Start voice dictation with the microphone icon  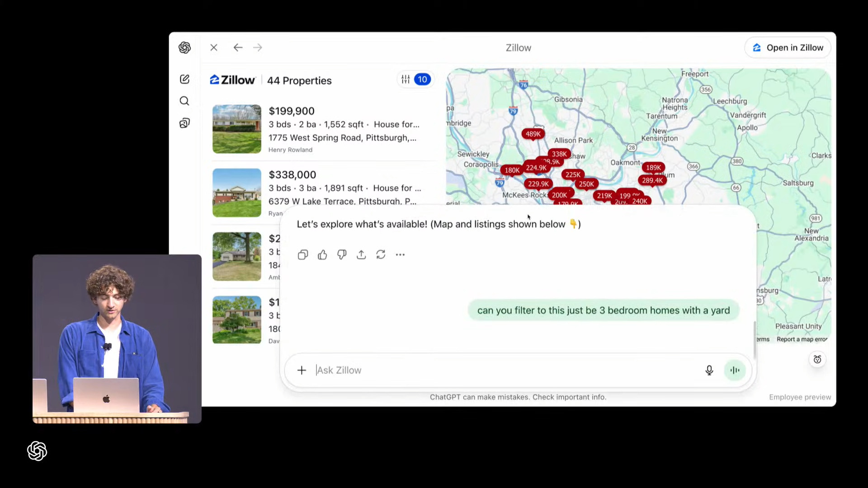click(x=709, y=371)
